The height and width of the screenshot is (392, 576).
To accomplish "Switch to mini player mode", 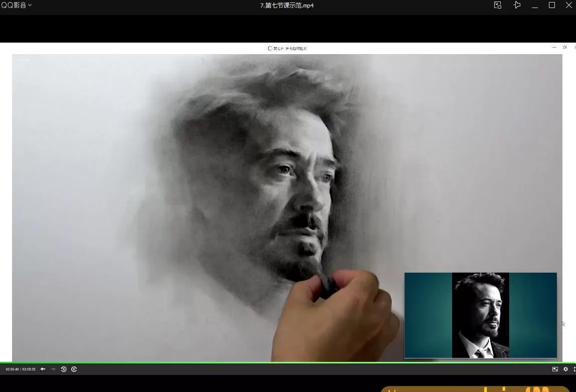I will click(497, 5).
